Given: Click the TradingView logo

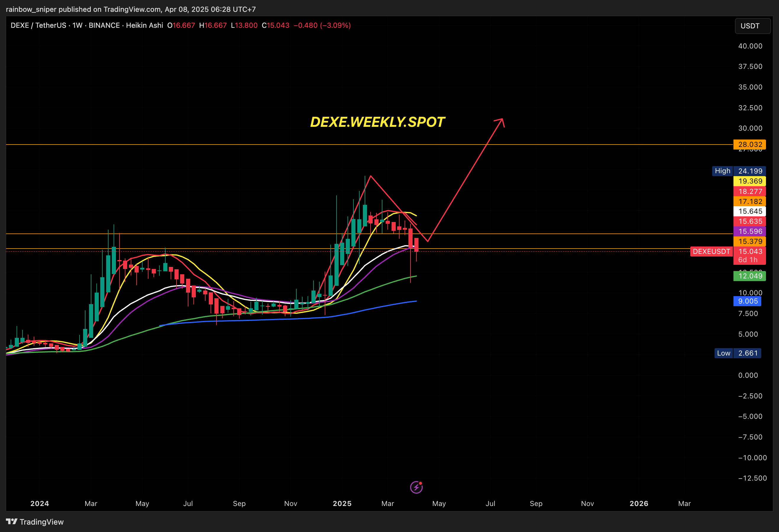Looking at the screenshot, I should (35, 522).
